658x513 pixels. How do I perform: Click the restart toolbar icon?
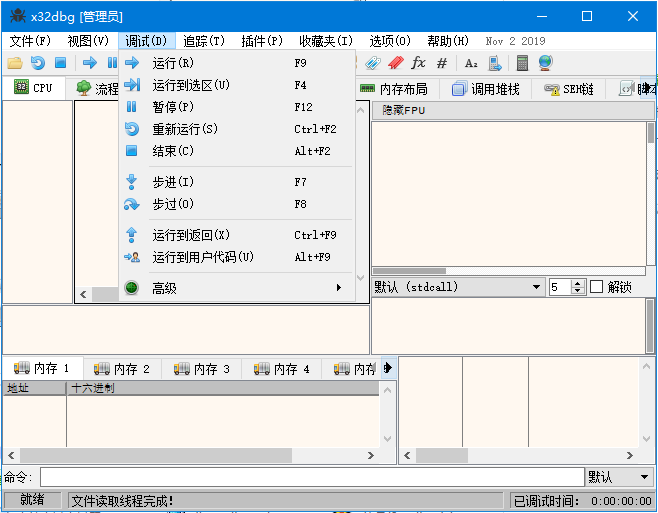(x=38, y=63)
